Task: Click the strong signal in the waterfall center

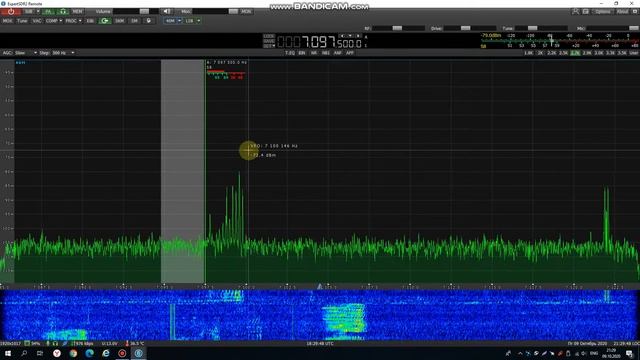Action: click(x=344, y=319)
